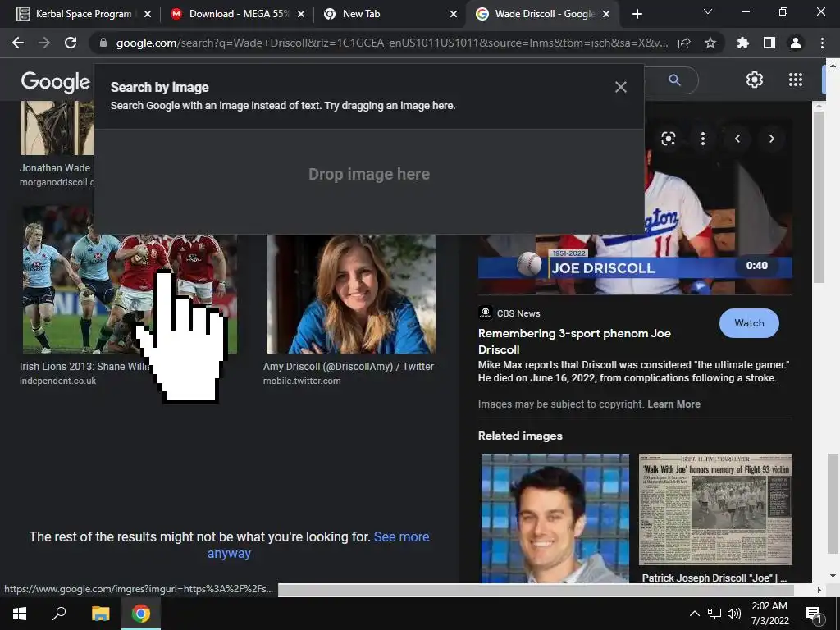Switch to the New Tab tab
840x630 pixels.
click(x=390, y=14)
